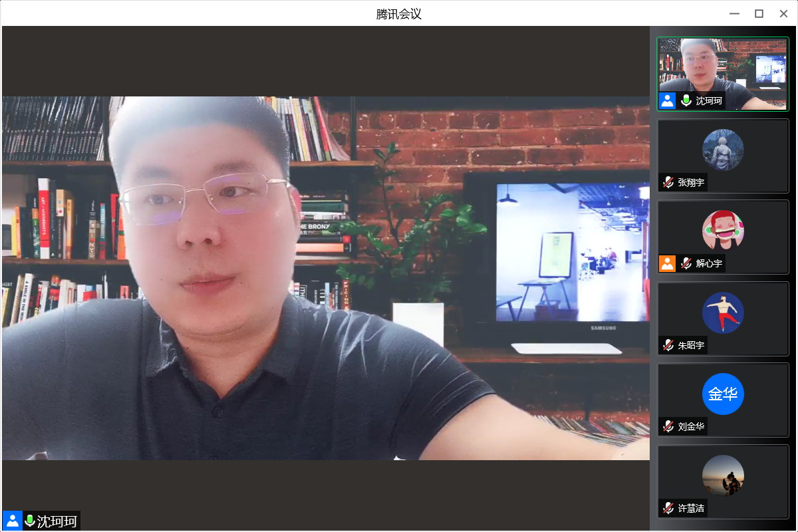798x532 pixels.
Task: Click the muted microphone icon next to 解心宇
Action: tap(686, 263)
